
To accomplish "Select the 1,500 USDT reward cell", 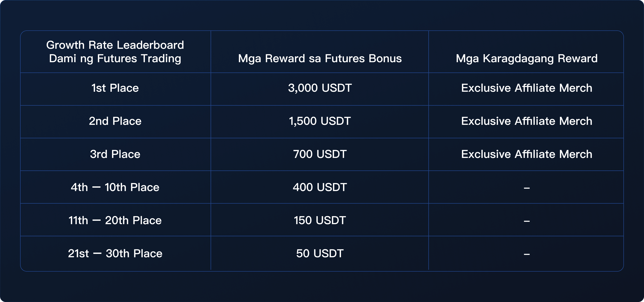I will (x=320, y=121).
